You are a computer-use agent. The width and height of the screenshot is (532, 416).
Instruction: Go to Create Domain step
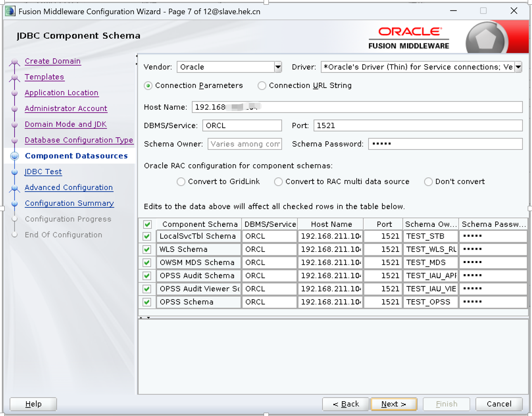point(52,61)
